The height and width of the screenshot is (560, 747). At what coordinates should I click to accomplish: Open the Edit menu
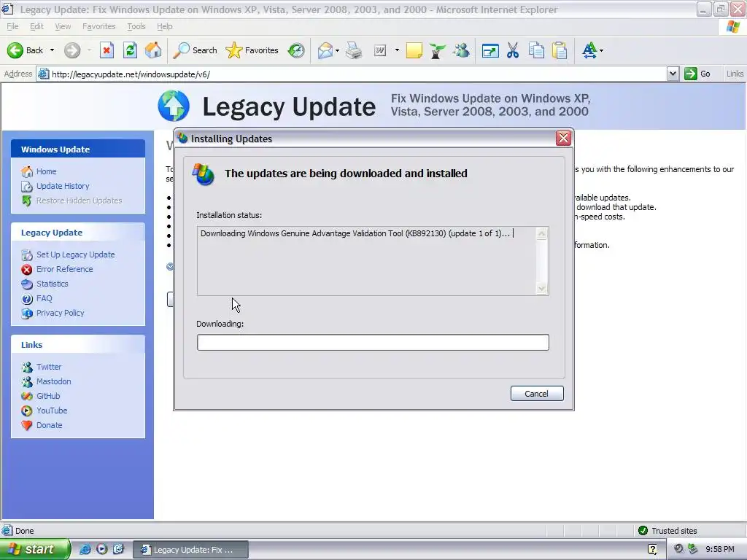click(36, 26)
